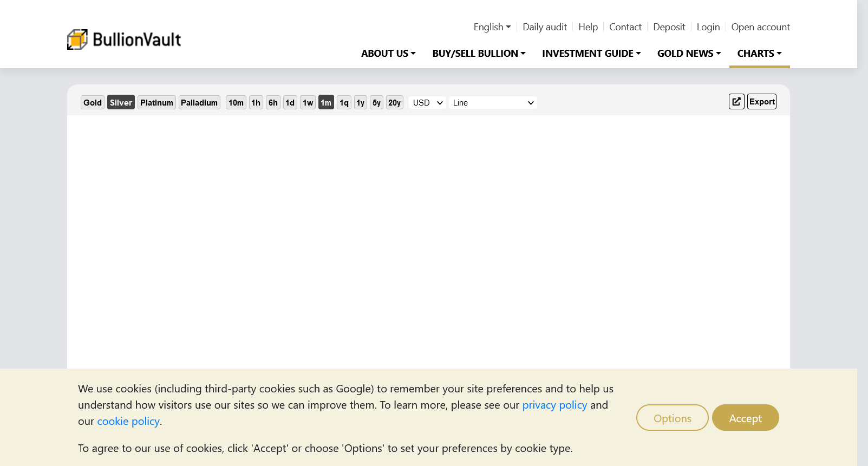Set chart range to 1w
The height and width of the screenshot is (466, 868).
click(308, 103)
